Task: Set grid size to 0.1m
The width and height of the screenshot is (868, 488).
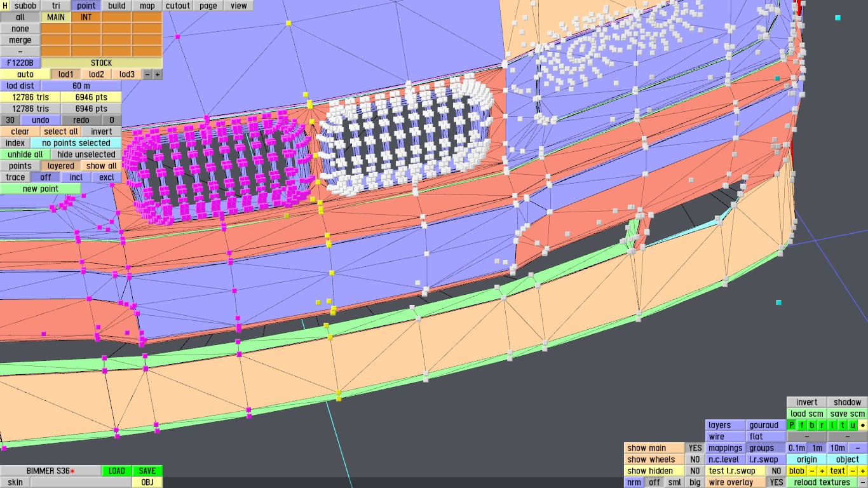Action: pyautogui.click(x=797, y=448)
